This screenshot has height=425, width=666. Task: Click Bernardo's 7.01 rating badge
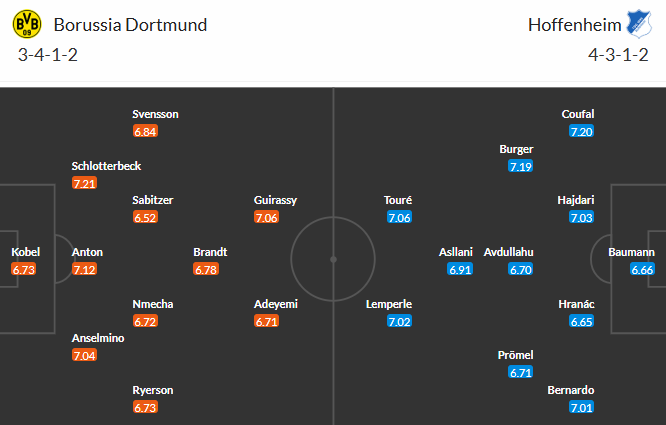coord(581,407)
